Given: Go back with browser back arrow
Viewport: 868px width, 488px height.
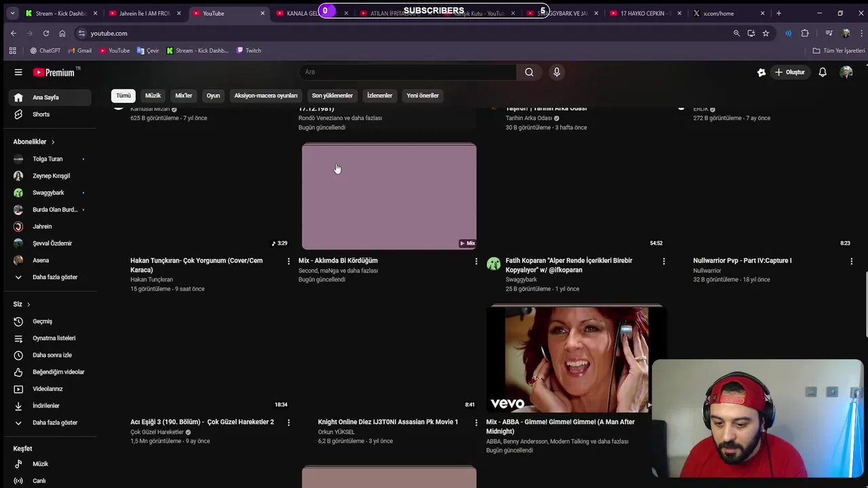Looking at the screenshot, I should pyautogui.click(x=13, y=33).
